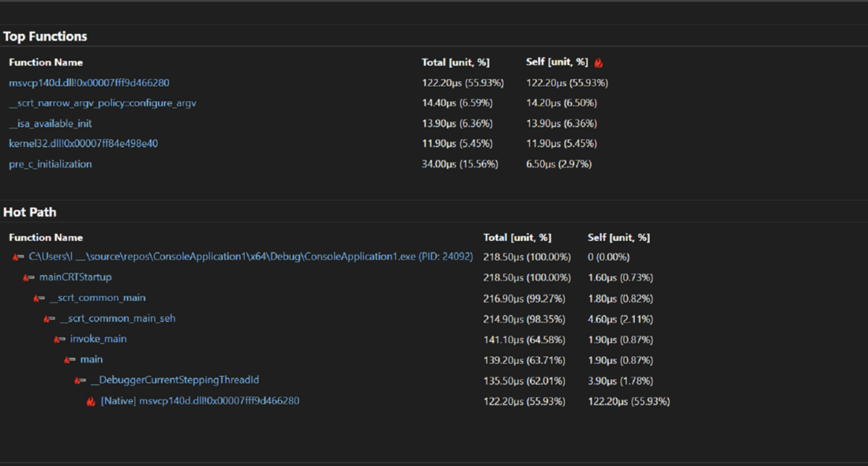Click hot path icon beside ConsoleApplication1.exe
868x466 pixels.
point(18,257)
